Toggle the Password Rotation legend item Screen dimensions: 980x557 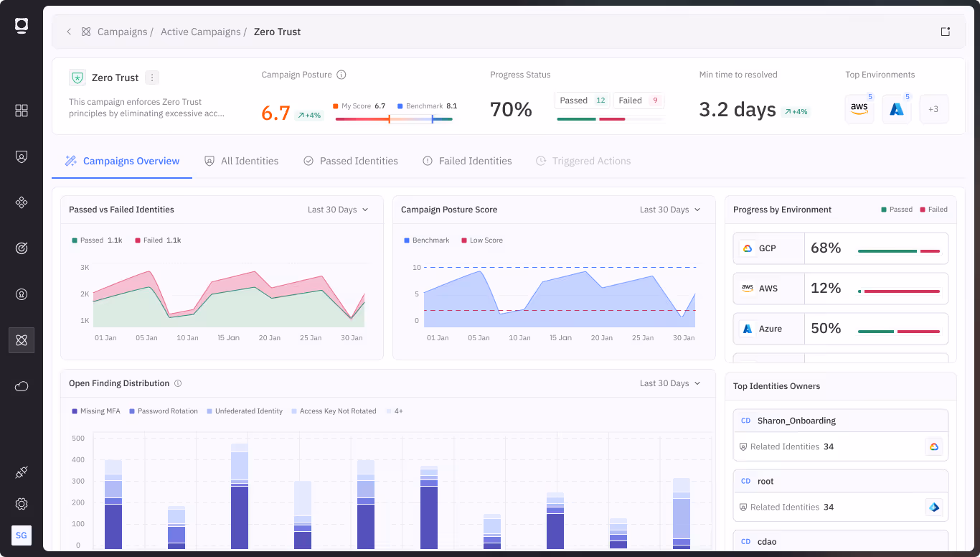coord(163,411)
